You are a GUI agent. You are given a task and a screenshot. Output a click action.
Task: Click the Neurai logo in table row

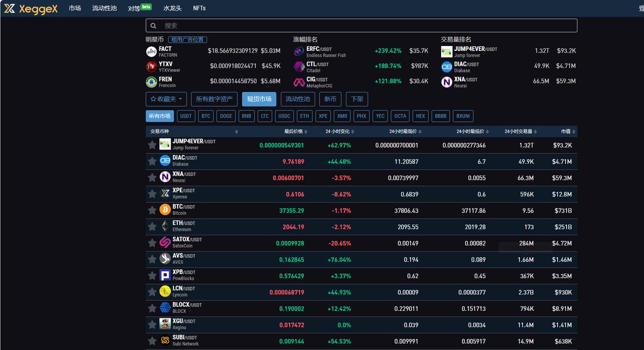165,177
